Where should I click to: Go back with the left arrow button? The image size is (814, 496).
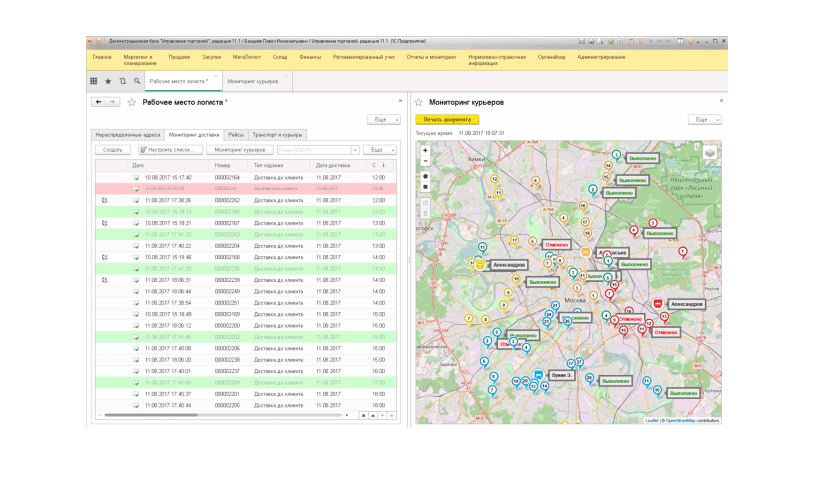[x=99, y=102]
